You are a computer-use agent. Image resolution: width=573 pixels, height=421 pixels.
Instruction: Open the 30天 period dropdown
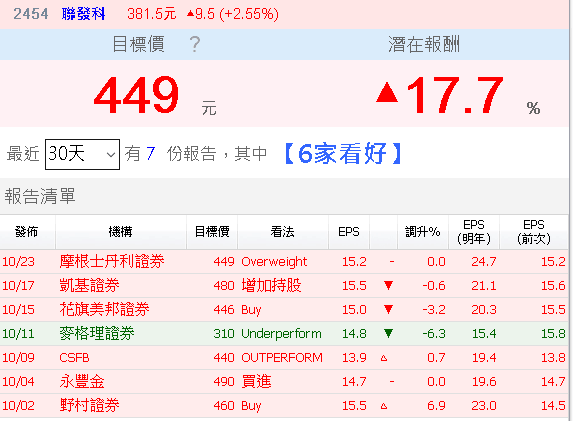[x=82, y=154]
